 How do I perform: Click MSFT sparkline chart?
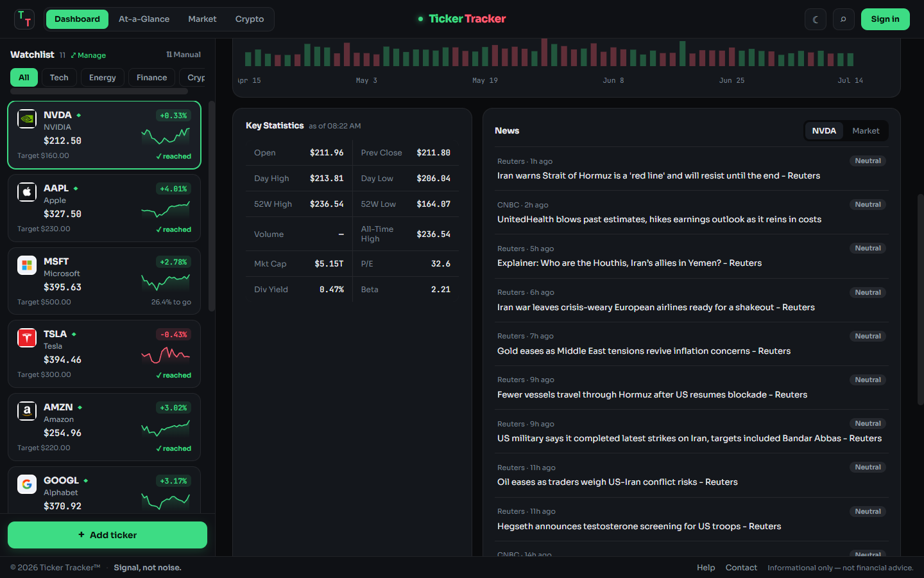pos(166,282)
